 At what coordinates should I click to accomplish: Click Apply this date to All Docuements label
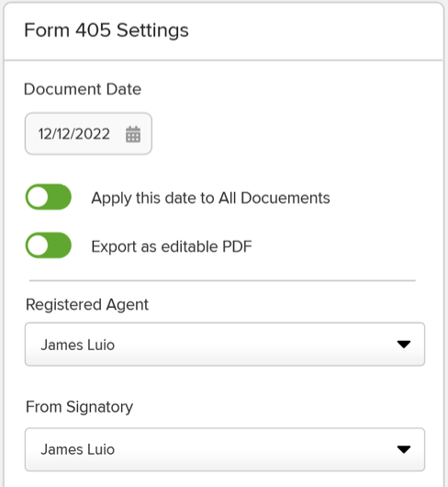(x=210, y=198)
